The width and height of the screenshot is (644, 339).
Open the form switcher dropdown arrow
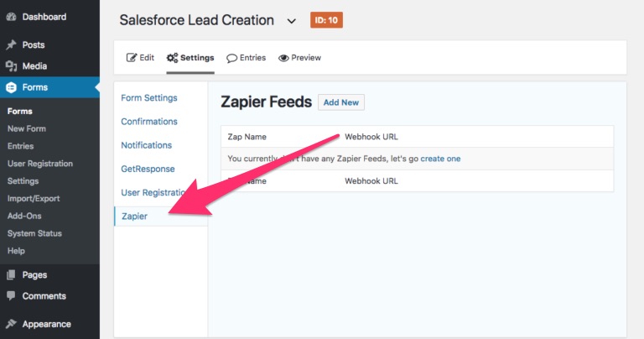pos(291,21)
